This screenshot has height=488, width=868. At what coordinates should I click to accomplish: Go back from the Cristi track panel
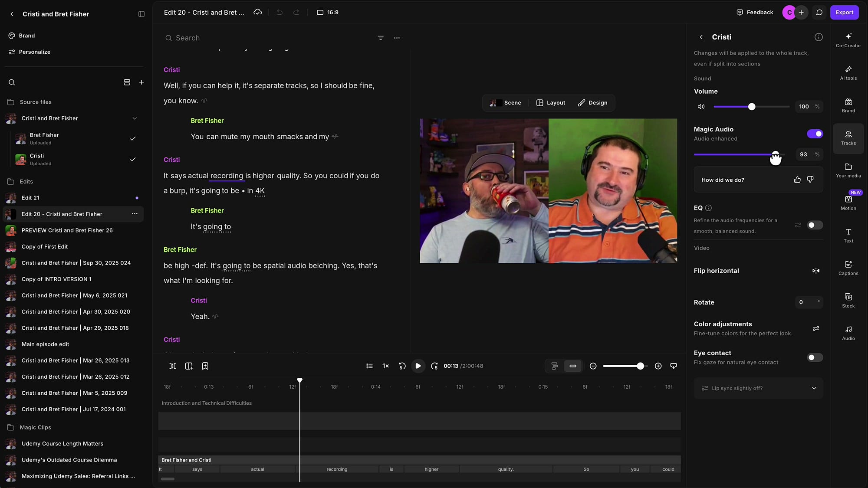(x=701, y=37)
